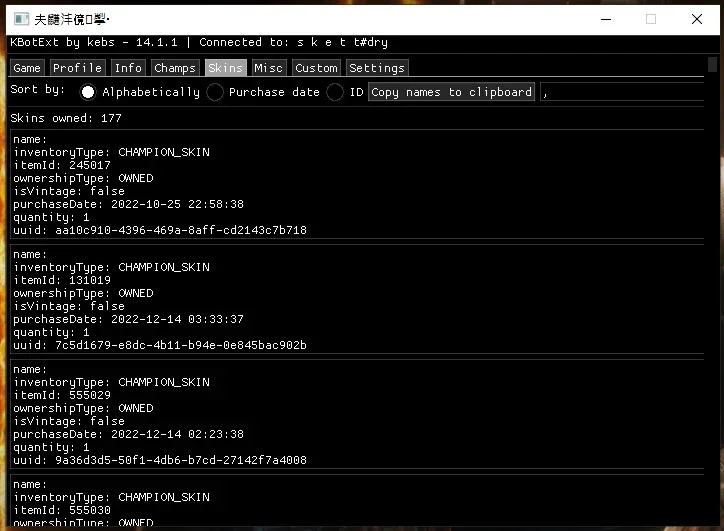
Task: Click Copy names to clipboard button
Action: pos(452,92)
